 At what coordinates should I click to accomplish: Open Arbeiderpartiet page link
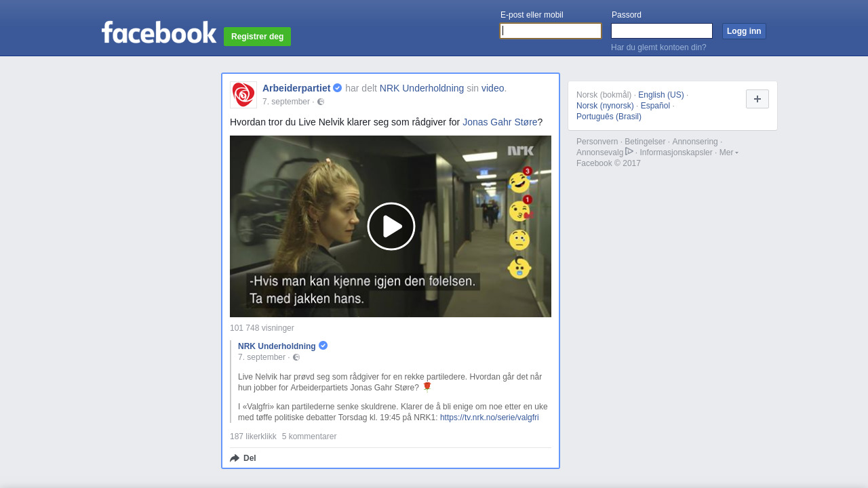tap(296, 88)
